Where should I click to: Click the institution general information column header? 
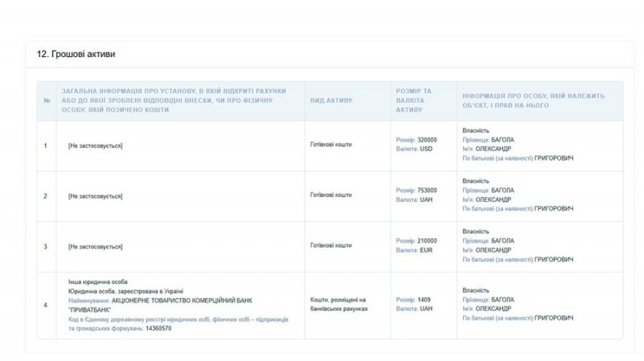click(174, 101)
